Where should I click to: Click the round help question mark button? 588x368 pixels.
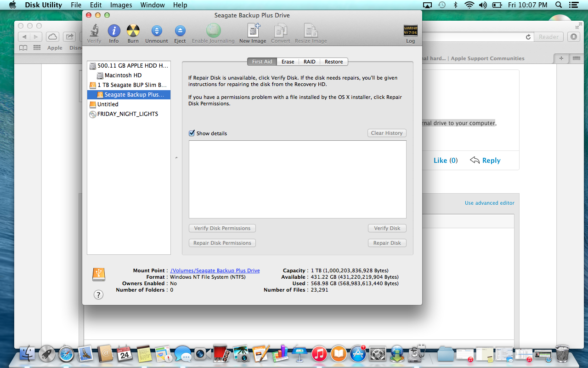98,295
